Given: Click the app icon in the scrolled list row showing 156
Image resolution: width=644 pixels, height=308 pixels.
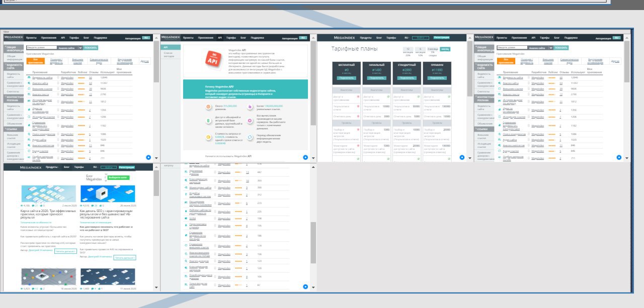Looking at the screenshot, I should point(186,254).
